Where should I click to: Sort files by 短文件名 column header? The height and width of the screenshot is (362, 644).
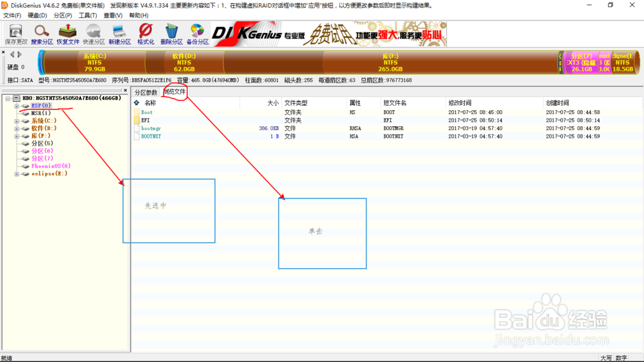(x=395, y=102)
